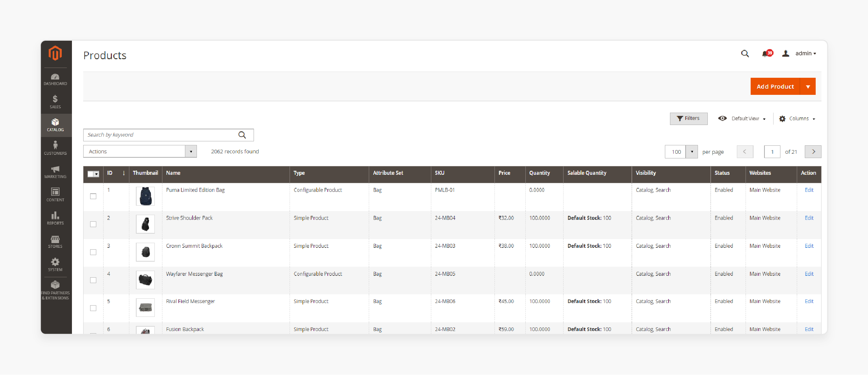Click the per page value 100 field
The height and width of the screenshot is (375, 868).
click(x=675, y=152)
